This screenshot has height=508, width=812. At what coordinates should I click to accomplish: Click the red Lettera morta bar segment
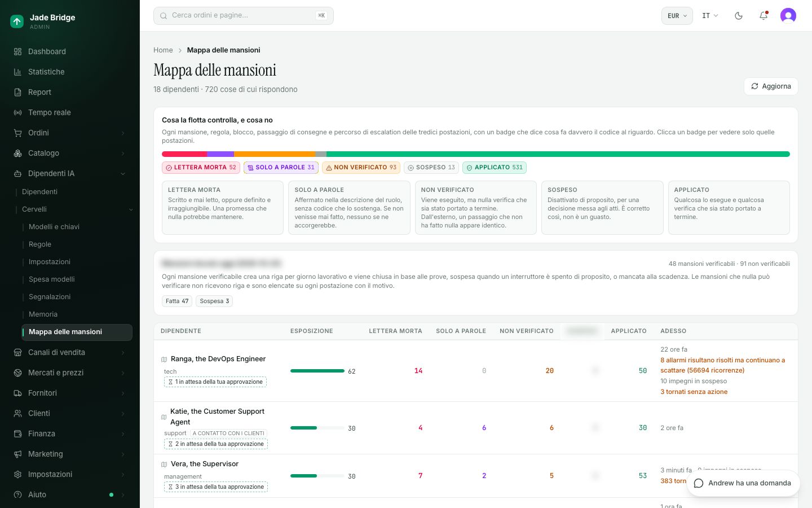tap(184, 154)
